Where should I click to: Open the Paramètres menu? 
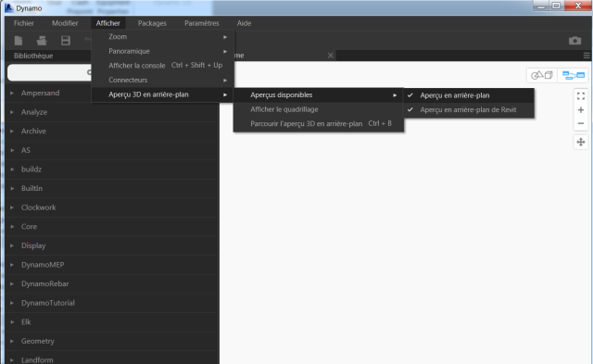pos(202,23)
